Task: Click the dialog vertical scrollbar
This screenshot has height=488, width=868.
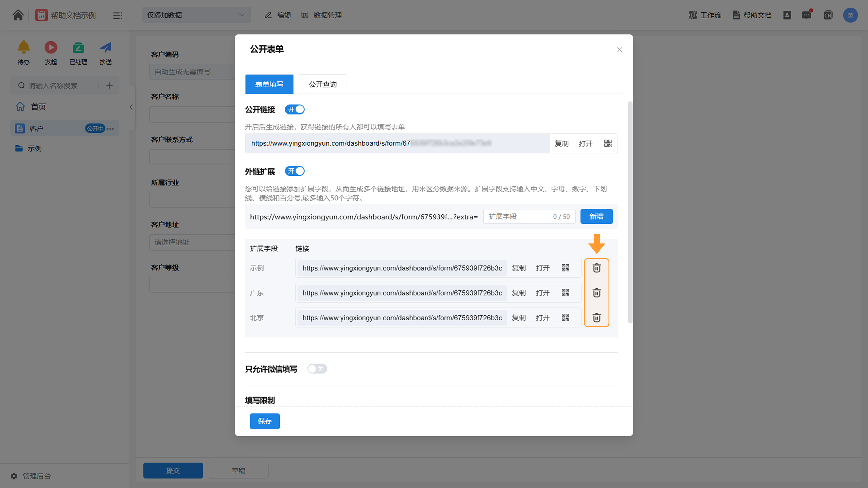Action: (x=630, y=212)
